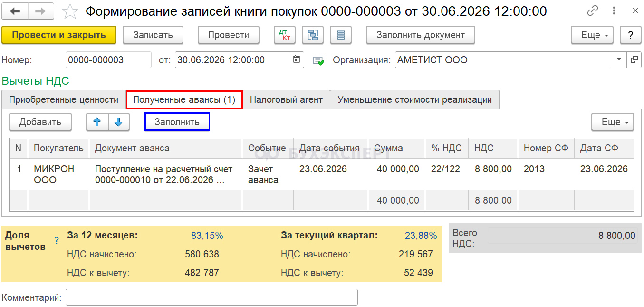This screenshot has height=307, width=644.
Task: Switch to Налоговый агент tab
Action: click(x=287, y=99)
